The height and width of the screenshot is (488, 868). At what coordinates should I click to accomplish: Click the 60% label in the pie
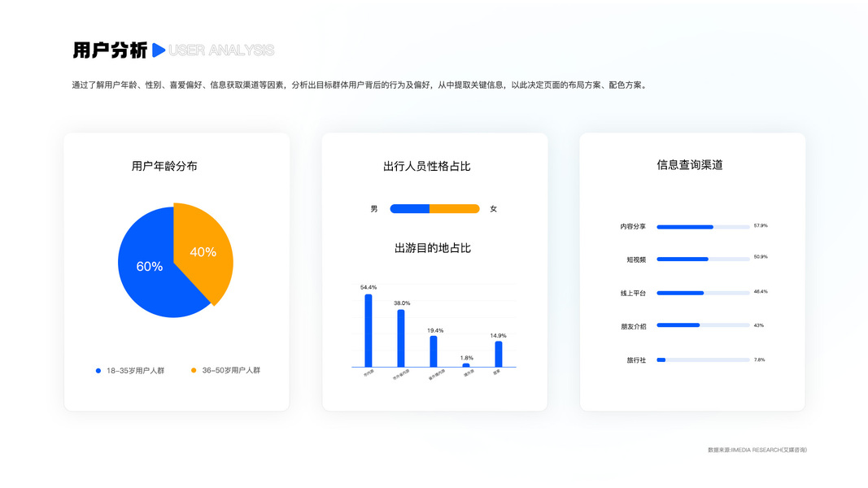click(150, 267)
